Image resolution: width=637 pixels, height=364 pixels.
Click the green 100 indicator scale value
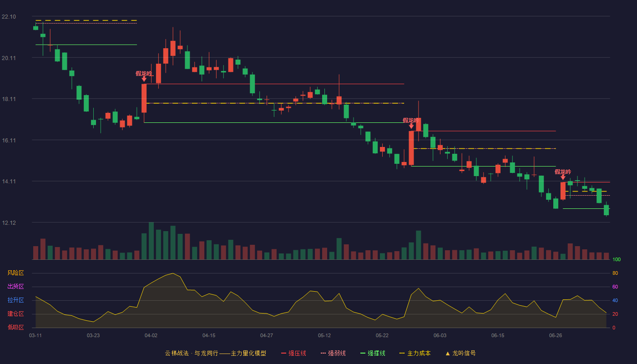[x=617, y=259]
